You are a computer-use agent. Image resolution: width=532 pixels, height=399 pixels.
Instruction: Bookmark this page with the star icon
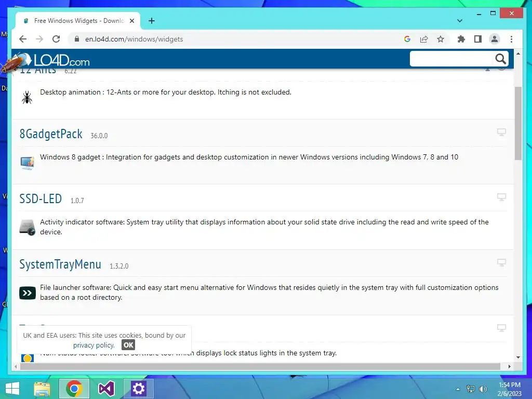(441, 39)
